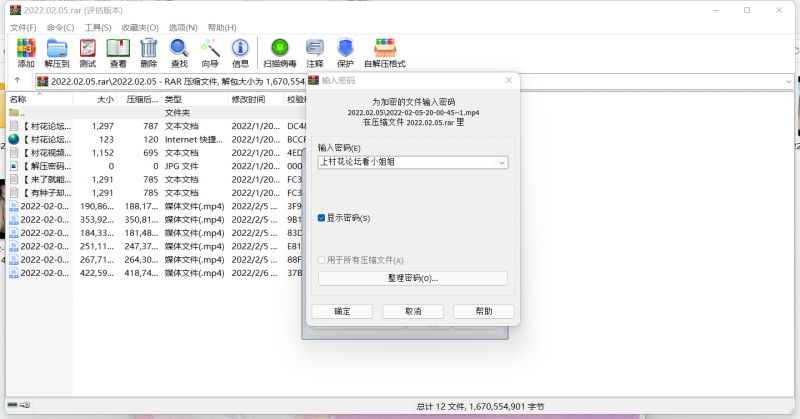Click the 解压到 (Extract to) toolbar icon

point(57,52)
